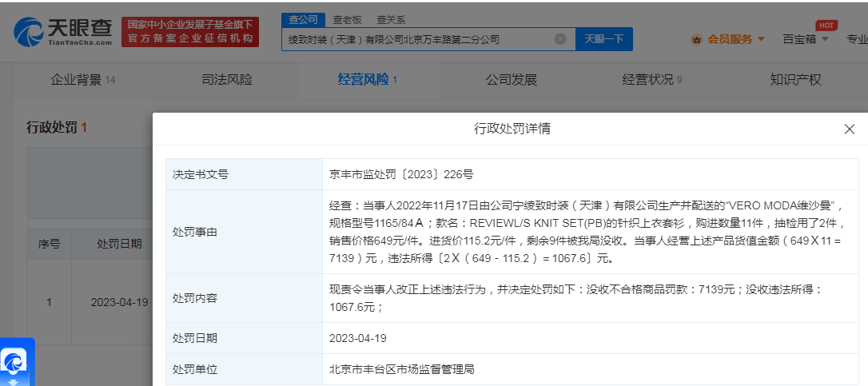Click 北京市丰台区市场监督管理局 value
Screen dimensions: 868x386
[x=401, y=369]
